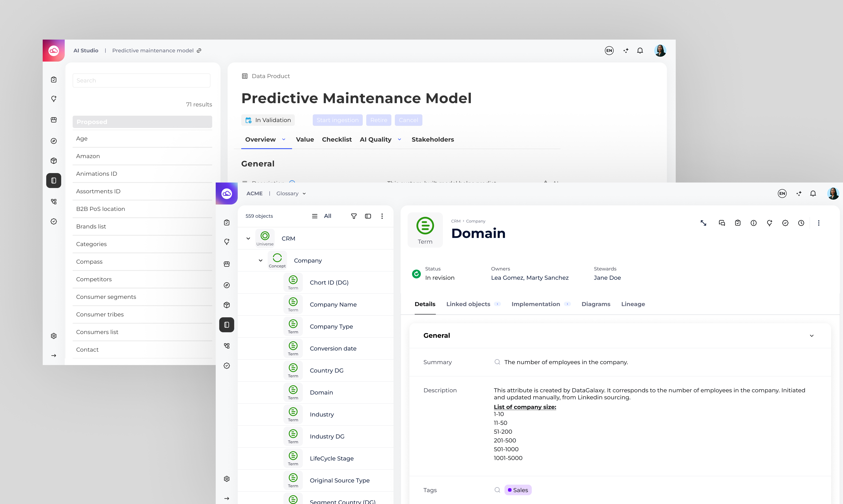This screenshot has height=504, width=843.
Task: Open the Value tab in AI Studio
Action: click(305, 140)
